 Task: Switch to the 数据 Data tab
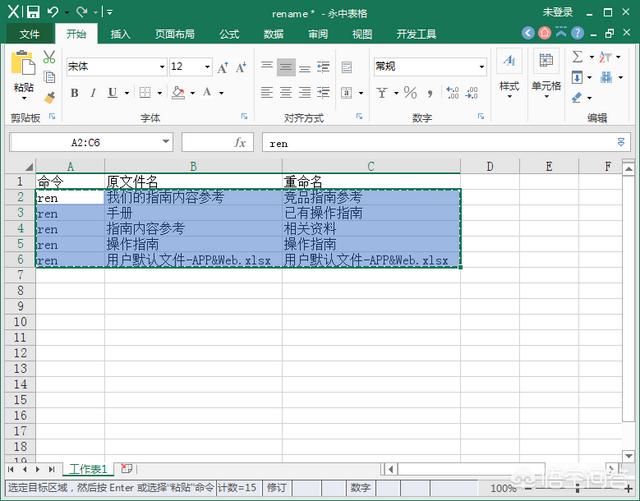tap(273, 34)
